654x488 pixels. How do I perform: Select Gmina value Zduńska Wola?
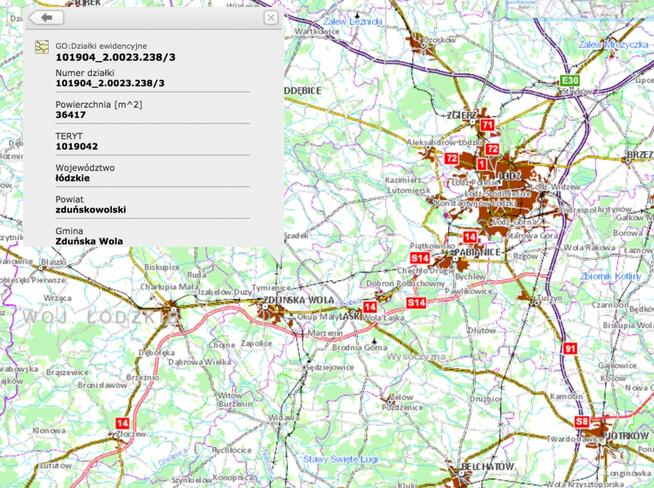pos(89,241)
